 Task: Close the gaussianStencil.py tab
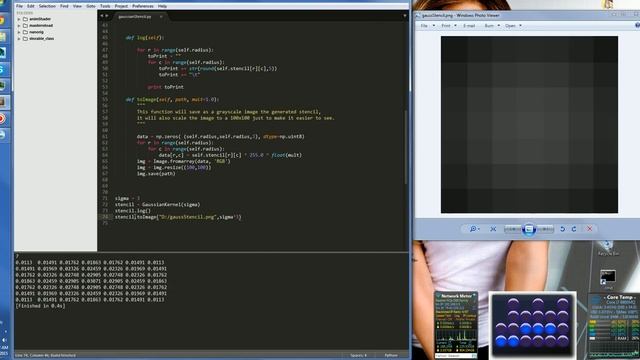tap(161, 17)
